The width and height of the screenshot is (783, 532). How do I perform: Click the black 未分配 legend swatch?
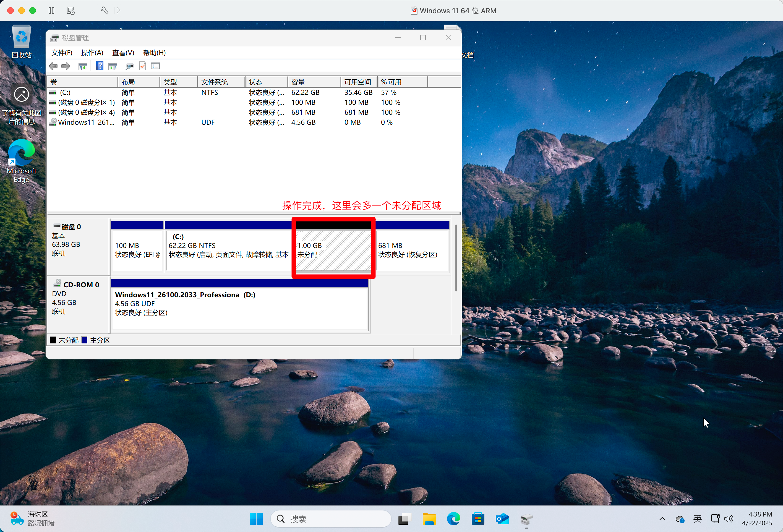(53, 340)
